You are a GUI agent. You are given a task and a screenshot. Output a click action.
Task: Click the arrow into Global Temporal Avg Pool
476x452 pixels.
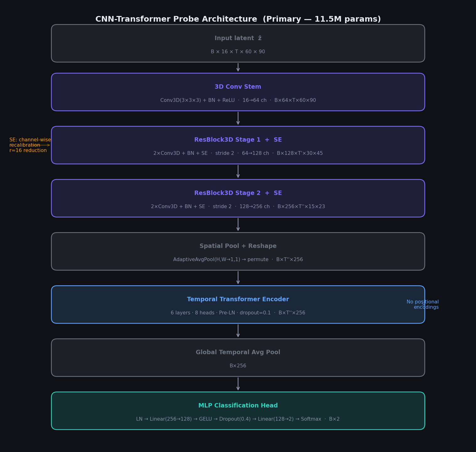coord(238,331)
